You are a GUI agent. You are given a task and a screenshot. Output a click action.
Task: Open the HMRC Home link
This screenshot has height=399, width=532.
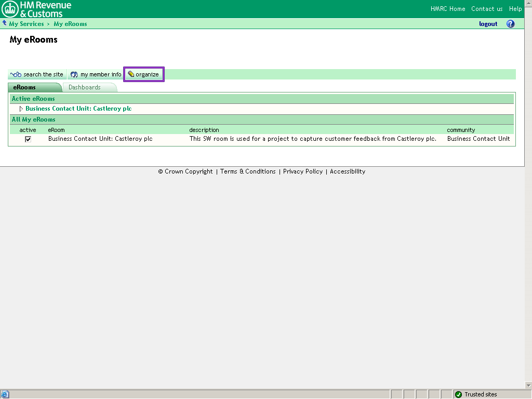448,9
